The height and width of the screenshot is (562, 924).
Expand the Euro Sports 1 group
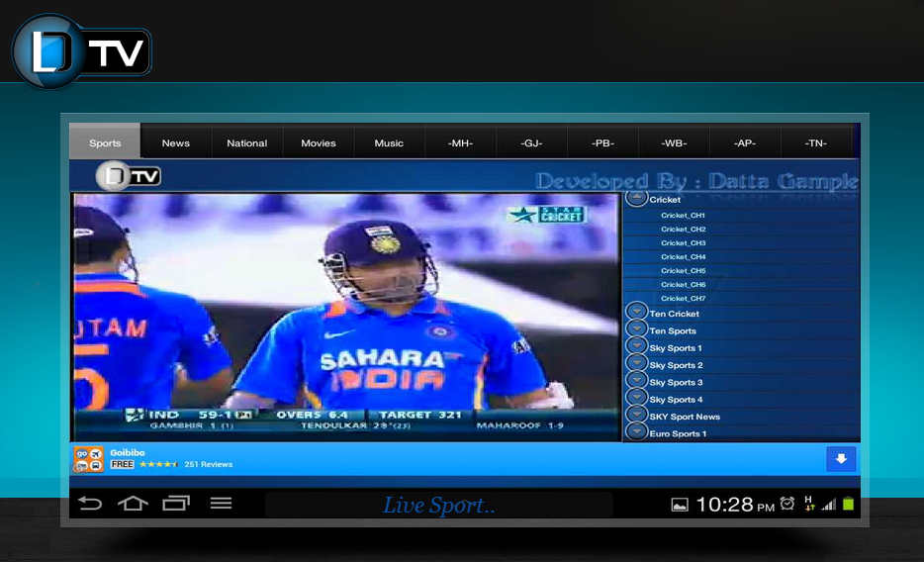636,431
